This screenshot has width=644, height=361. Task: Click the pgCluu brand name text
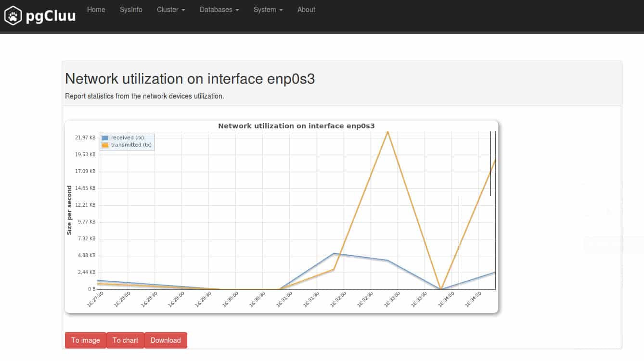click(51, 16)
